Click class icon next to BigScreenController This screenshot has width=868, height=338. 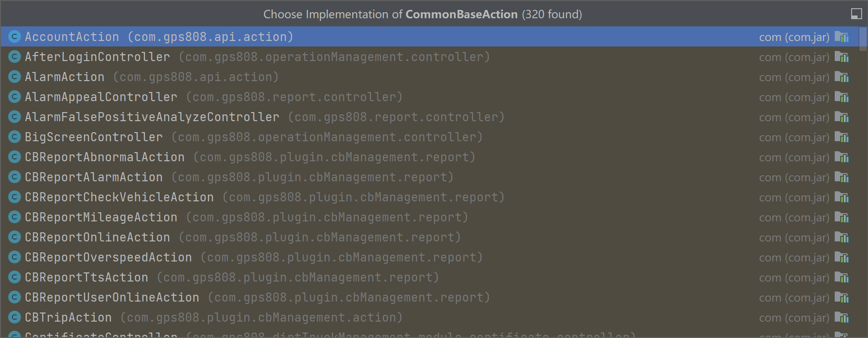point(15,137)
